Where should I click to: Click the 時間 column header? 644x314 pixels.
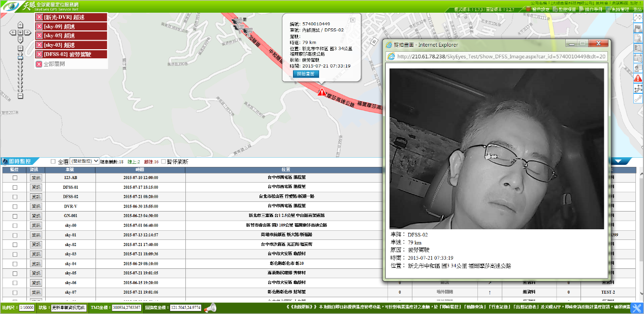[x=140, y=169]
